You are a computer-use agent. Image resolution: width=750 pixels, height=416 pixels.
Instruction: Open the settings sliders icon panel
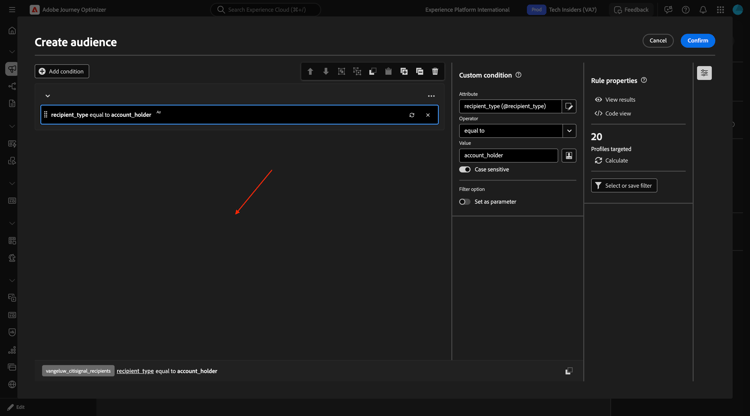(704, 73)
